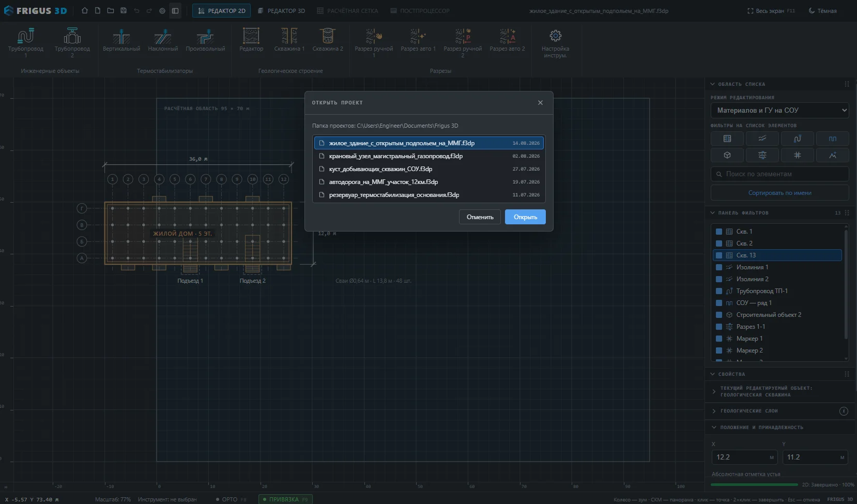This screenshot has width=857, height=504.
Task: Collapse the Панель фильтров section
Action: (x=713, y=213)
